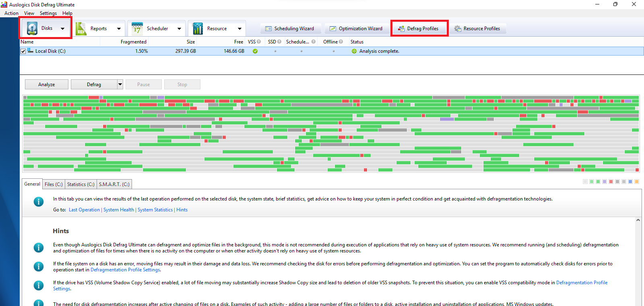Open Defrag Profiles

tap(419, 29)
